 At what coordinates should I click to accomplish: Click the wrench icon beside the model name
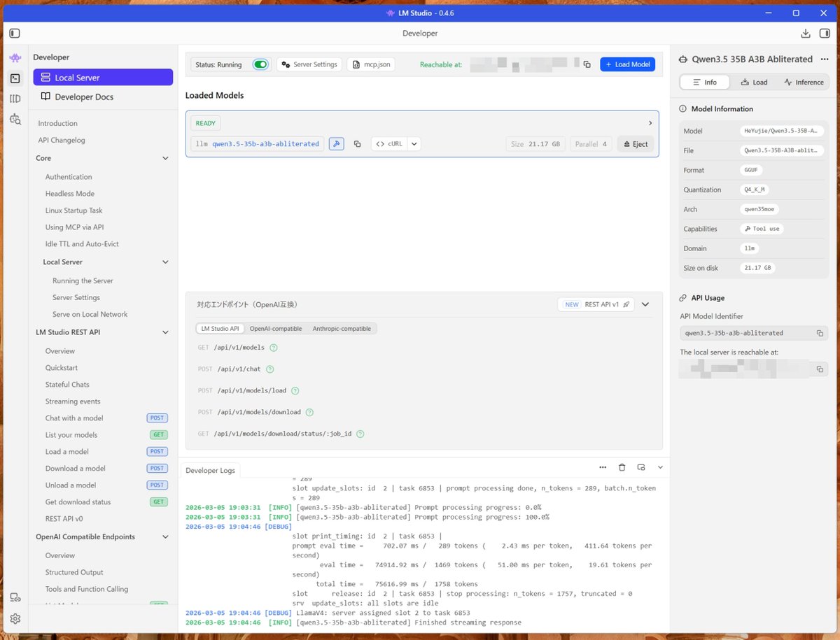(x=336, y=144)
